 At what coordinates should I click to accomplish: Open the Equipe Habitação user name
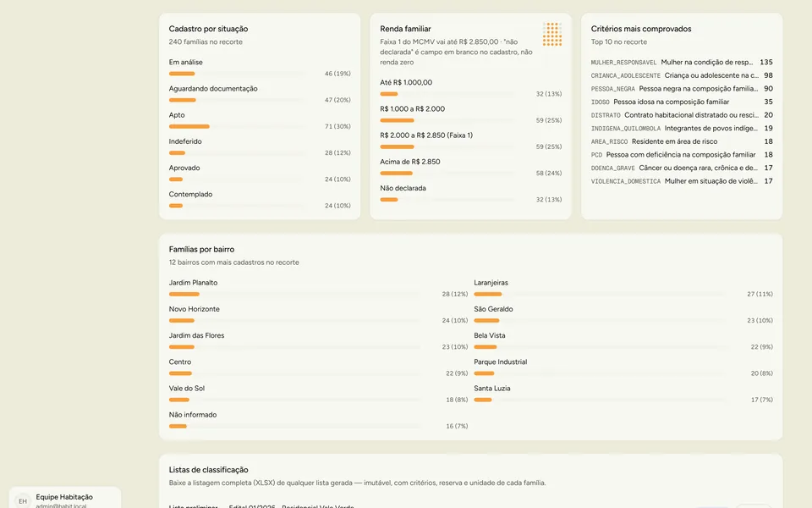64,497
